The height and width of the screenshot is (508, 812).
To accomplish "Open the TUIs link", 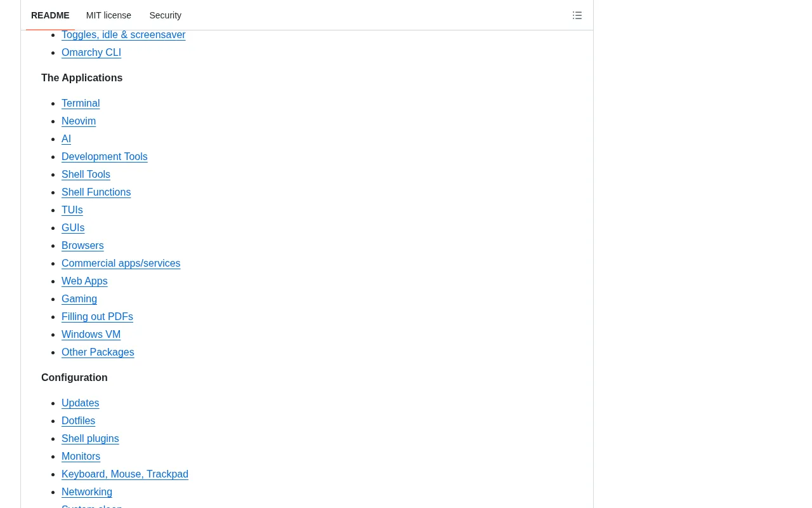I will pos(72,210).
